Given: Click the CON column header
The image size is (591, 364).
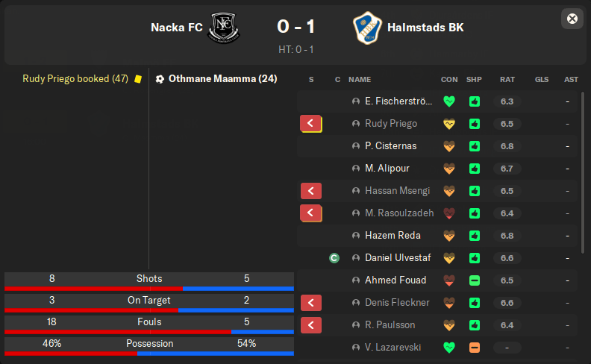Looking at the screenshot, I should [x=449, y=79].
